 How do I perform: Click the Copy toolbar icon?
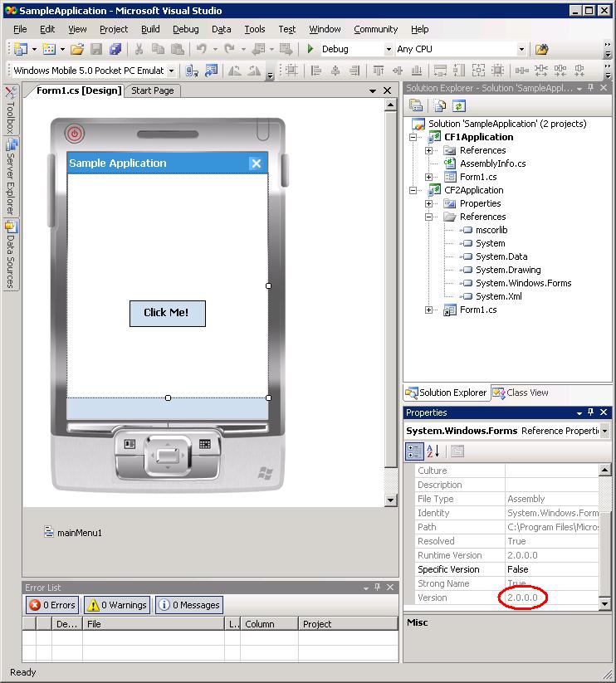[x=158, y=49]
